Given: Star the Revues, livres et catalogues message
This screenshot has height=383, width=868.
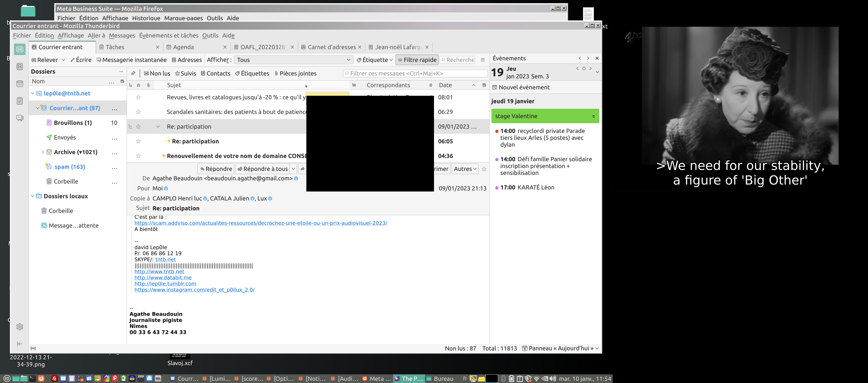Looking at the screenshot, I should coord(138,97).
